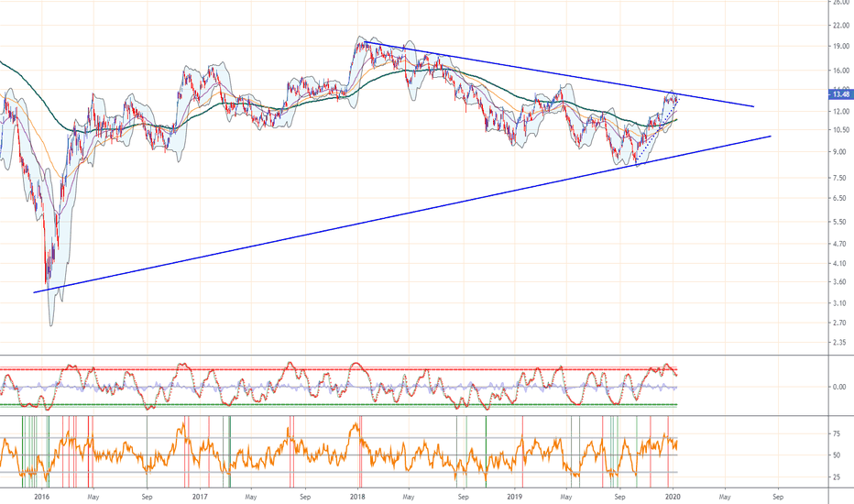The height and width of the screenshot is (504, 854).
Task: Click the Sep 2016 time axis label
Action: (x=147, y=497)
